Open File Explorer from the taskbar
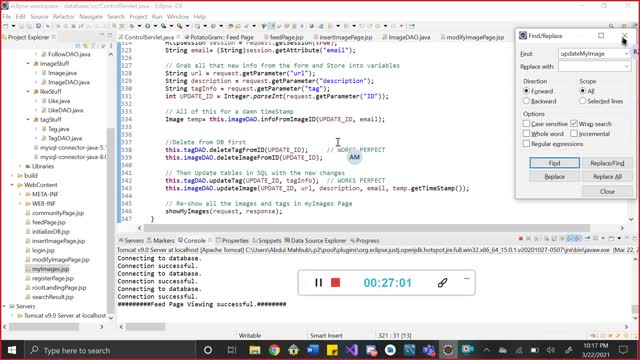Image resolution: width=640 pixels, height=360 pixels. 255,350
